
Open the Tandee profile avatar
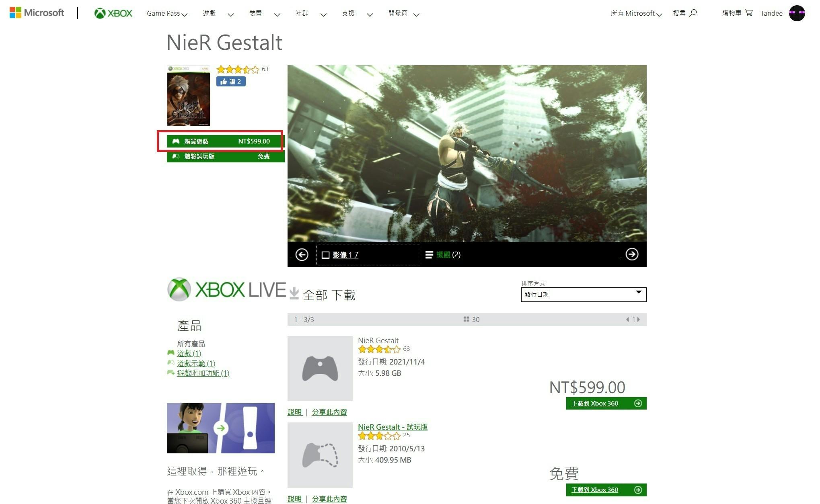click(x=797, y=13)
